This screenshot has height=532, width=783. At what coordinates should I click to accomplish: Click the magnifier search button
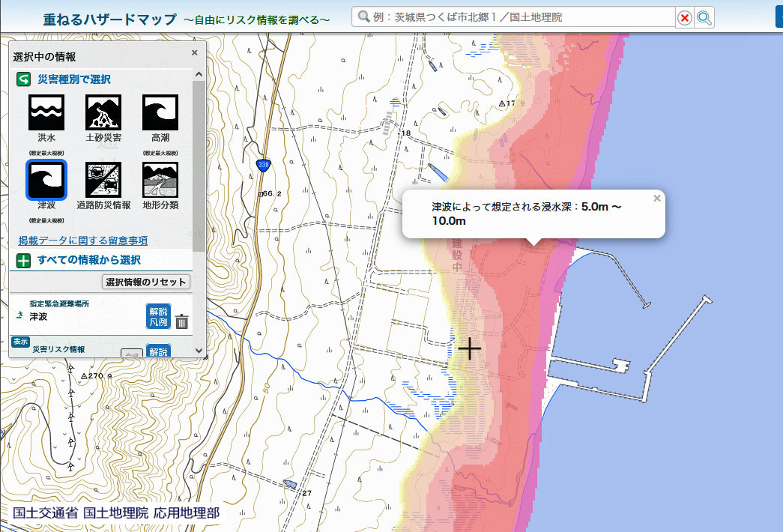(704, 17)
